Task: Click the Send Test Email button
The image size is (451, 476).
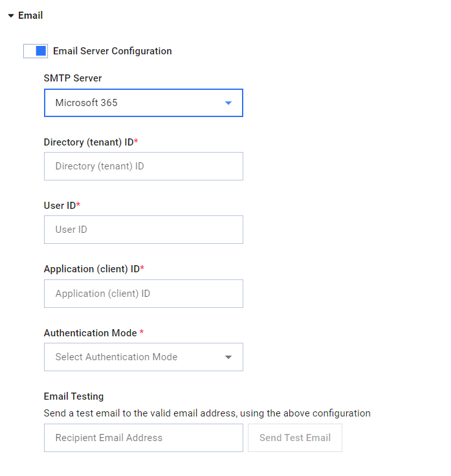Action: coord(295,438)
